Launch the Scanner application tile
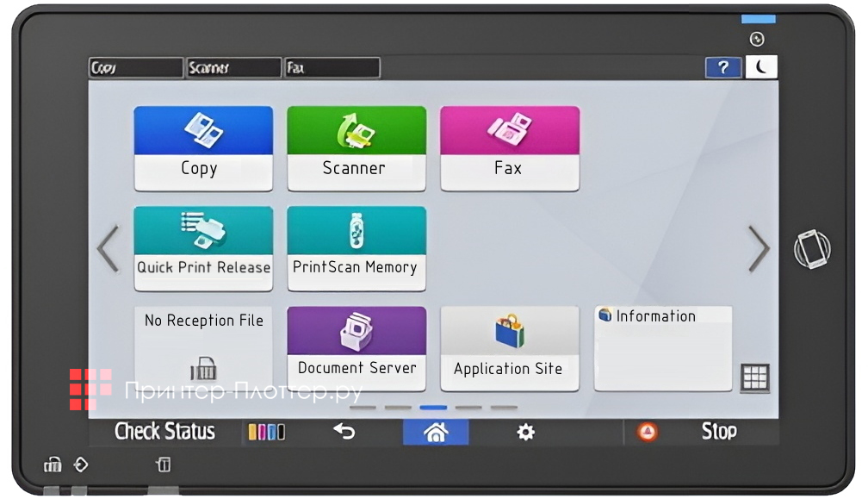The height and width of the screenshot is (499, 868). click(x=356, y=148)
